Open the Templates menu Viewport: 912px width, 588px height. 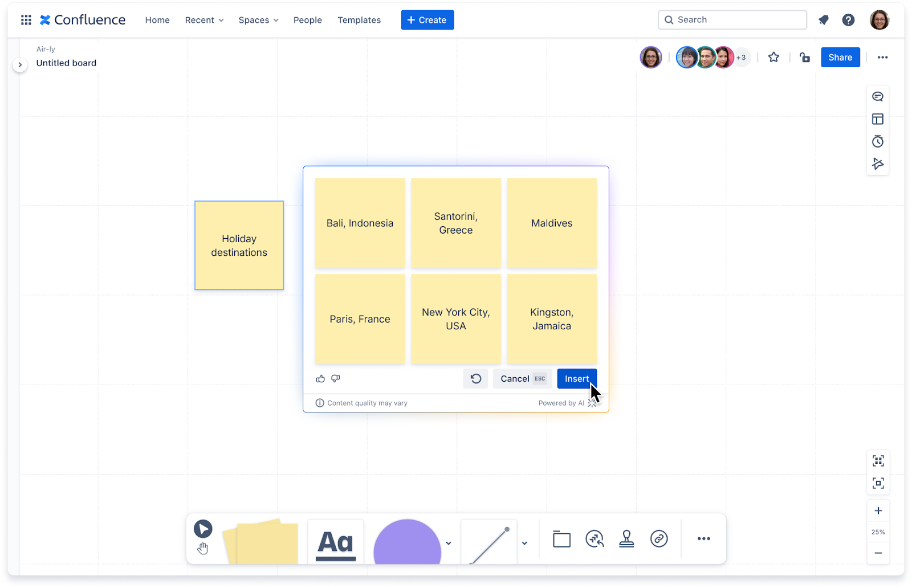[359, 20]
